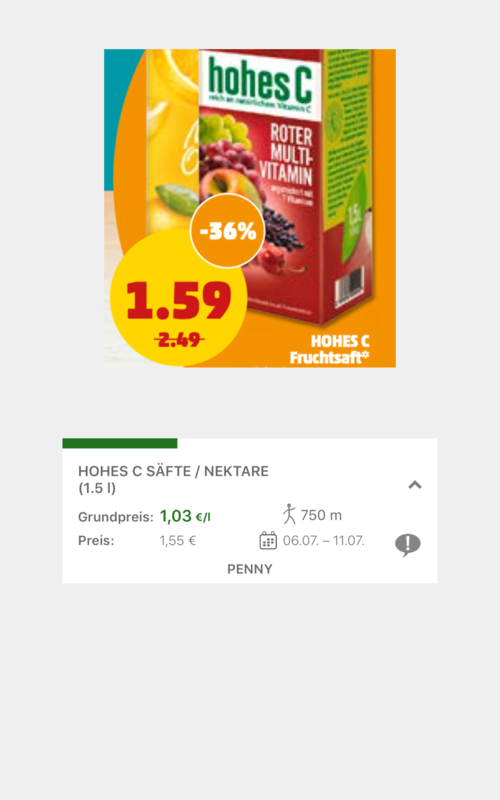Tap the 750 m distance text

pos(321,515)
